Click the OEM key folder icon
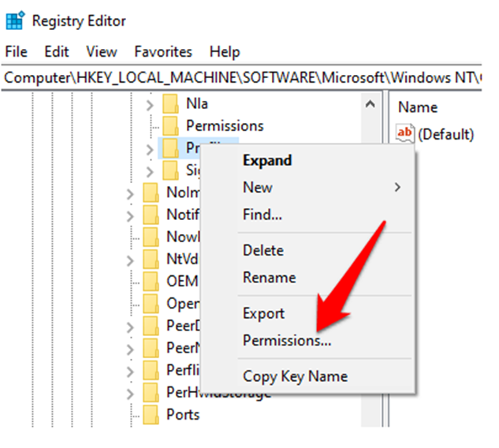 (151, 282)
